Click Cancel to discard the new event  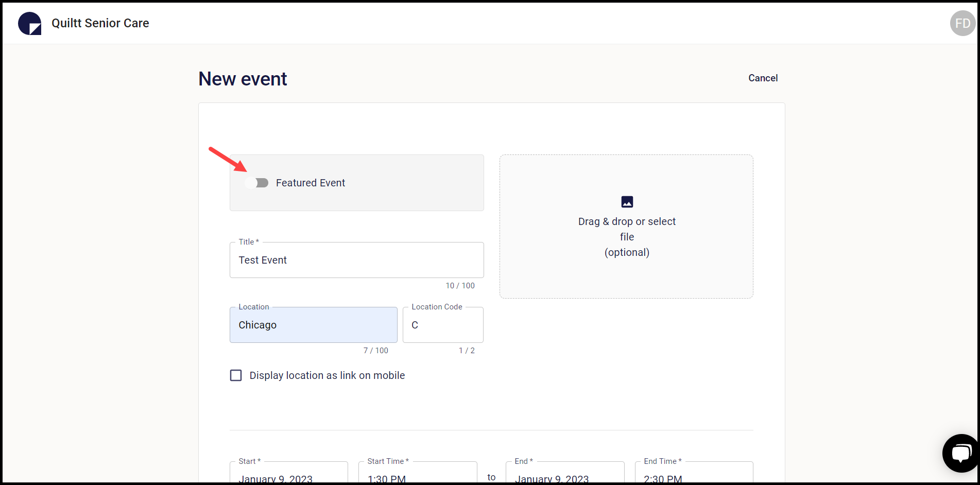763,78
